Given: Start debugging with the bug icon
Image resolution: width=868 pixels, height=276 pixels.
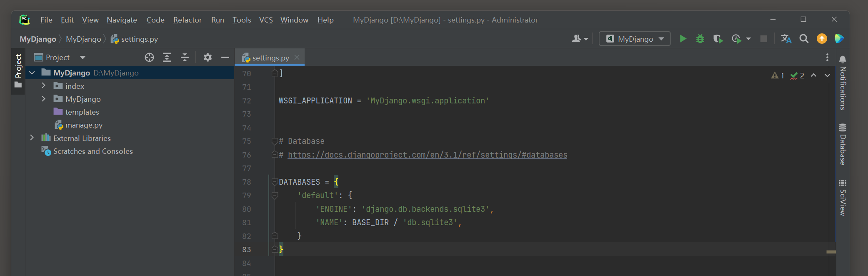Looking at the screenshot, I should (x=700, y=39).
